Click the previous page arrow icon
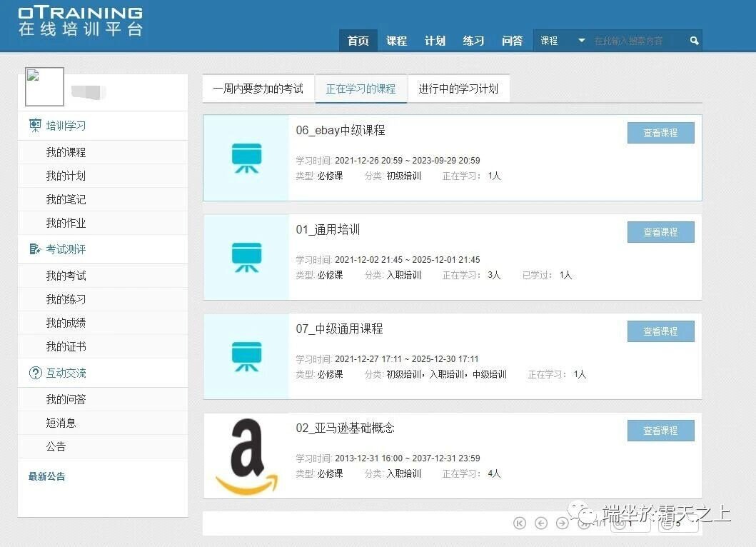Screen dimensions: 756x547 tap(541, 523)
